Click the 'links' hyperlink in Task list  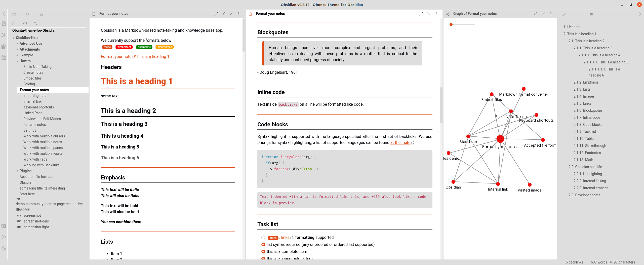pyautogui.click(x=285, y=237)
